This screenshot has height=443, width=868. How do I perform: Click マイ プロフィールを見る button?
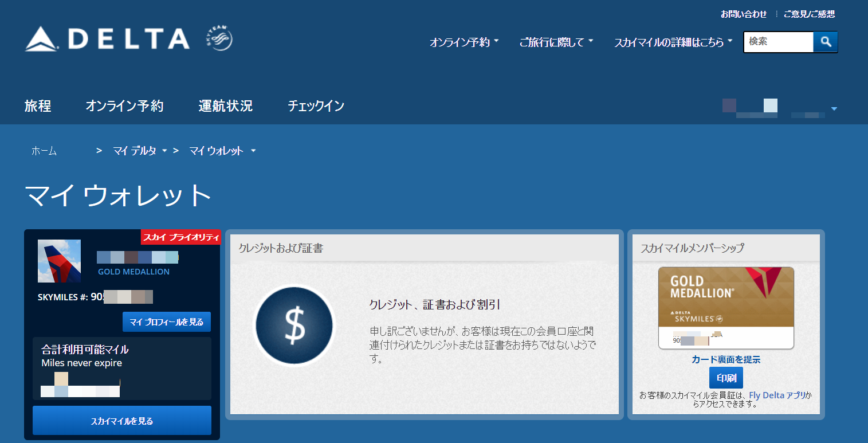pos(167,322)
